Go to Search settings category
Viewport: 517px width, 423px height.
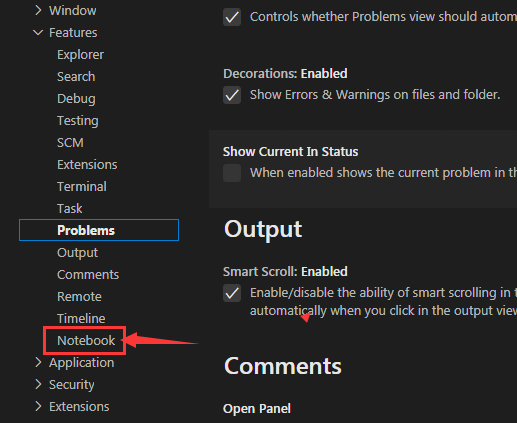(76, 77)
